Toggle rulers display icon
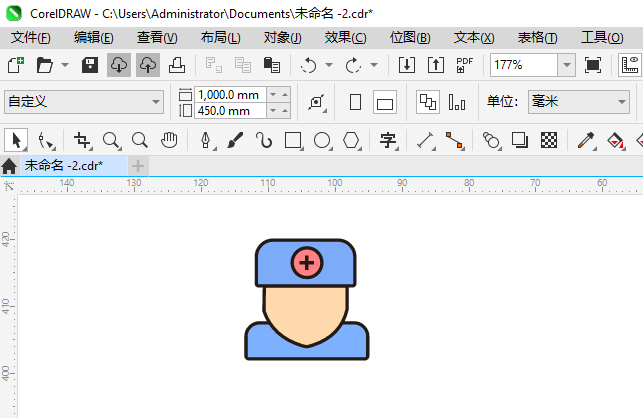Viewport: 643px width, 418px height. (630, 65)
